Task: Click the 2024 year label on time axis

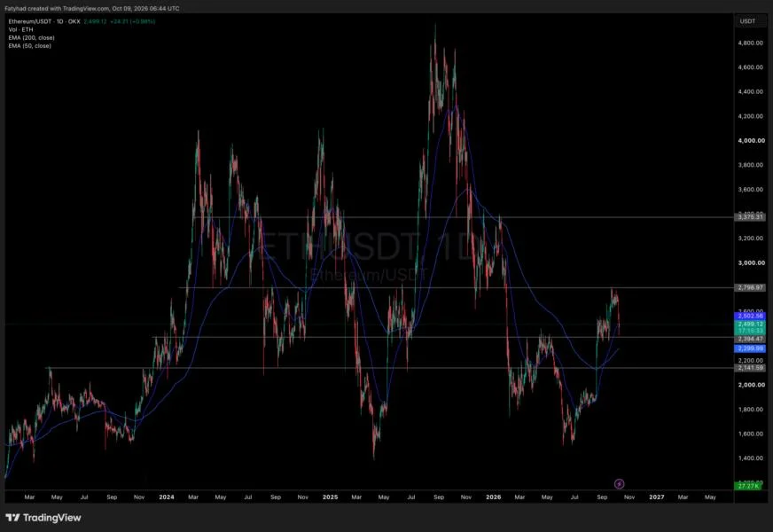Action: point(167,497)
